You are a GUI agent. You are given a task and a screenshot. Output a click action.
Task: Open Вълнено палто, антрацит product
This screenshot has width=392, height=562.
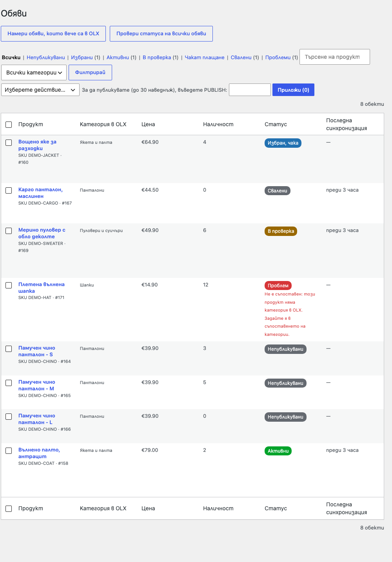click(39, 453)
